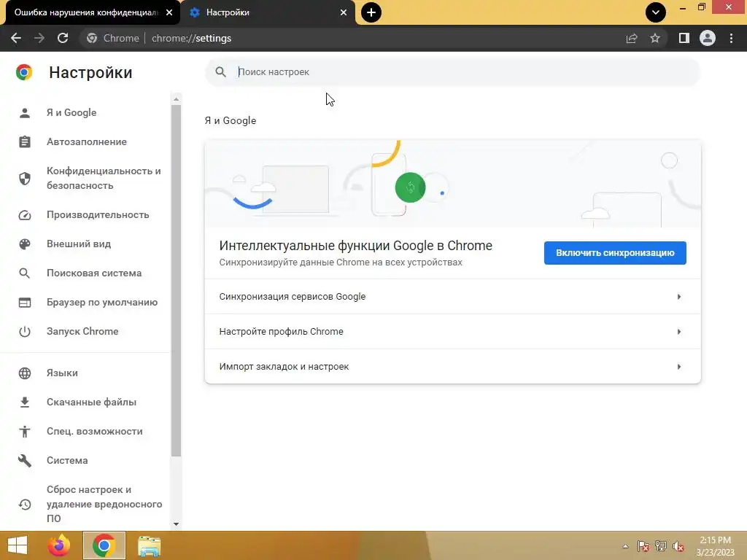
Task: Click the person icon for Я и Google
Action: tap(25, 113)
